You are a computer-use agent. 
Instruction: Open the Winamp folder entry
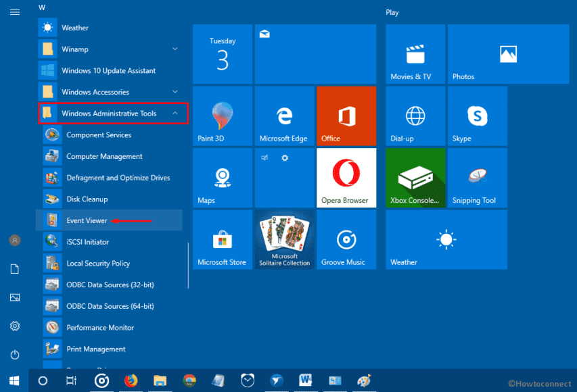pyautogui.click(x=109, y=49)
